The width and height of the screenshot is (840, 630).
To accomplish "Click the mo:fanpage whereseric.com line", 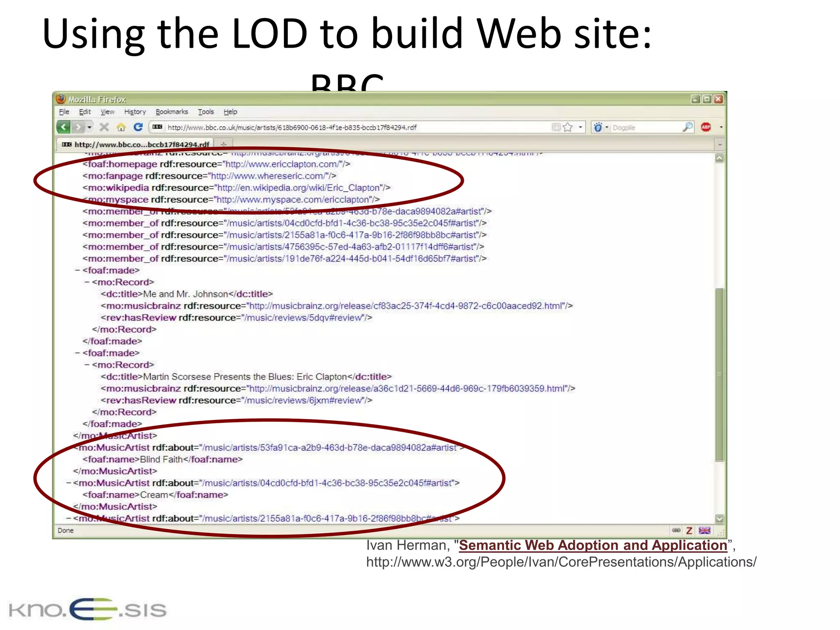I will pos(209,176).
